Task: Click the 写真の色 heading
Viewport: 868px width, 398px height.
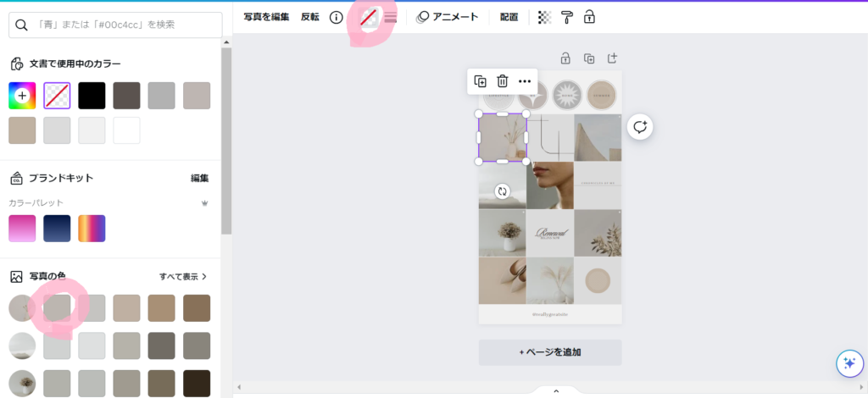Action: [x=47, y=276]
